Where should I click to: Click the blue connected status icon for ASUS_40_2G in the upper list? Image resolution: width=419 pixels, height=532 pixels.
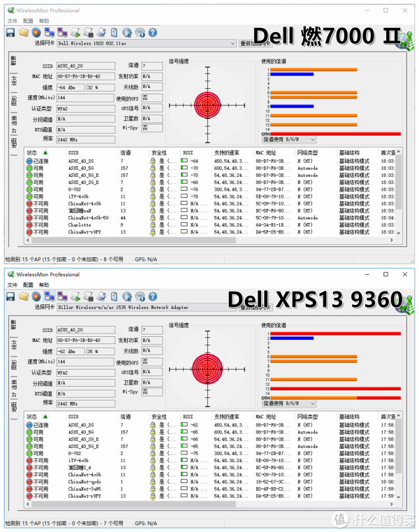click(x=29, y=161)
